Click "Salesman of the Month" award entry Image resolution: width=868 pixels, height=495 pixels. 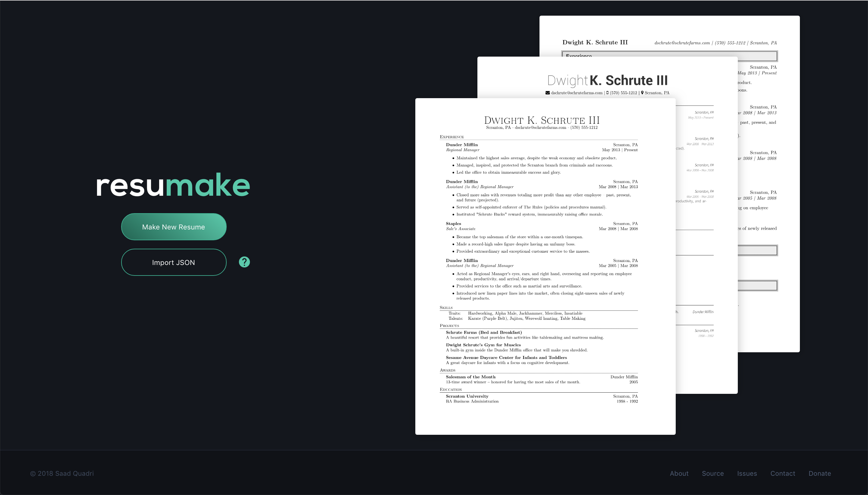470,377
